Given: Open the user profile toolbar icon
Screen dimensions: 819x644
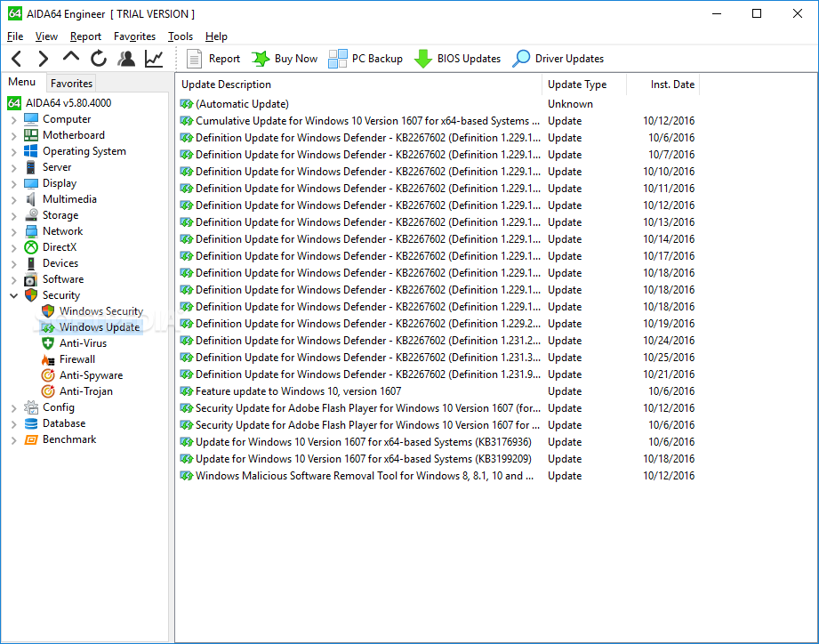Looking at the screenshot, I should (x=126, y=59).
